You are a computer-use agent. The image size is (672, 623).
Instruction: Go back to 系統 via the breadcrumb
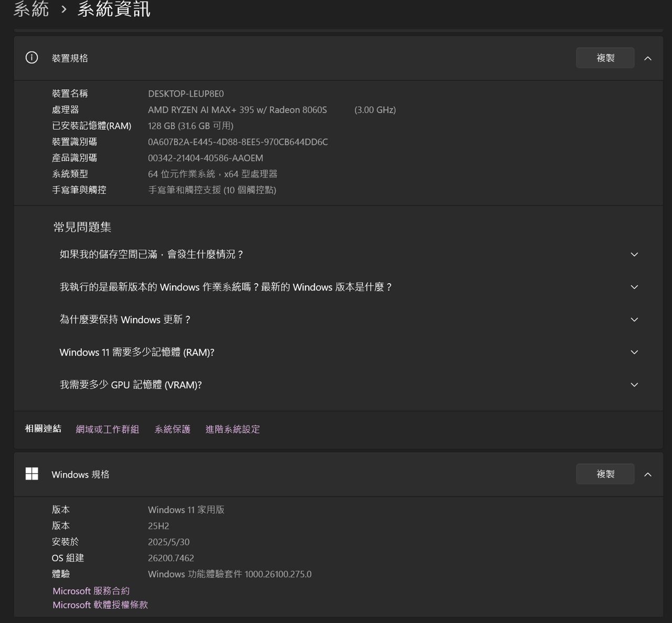(x=31, y=9)
